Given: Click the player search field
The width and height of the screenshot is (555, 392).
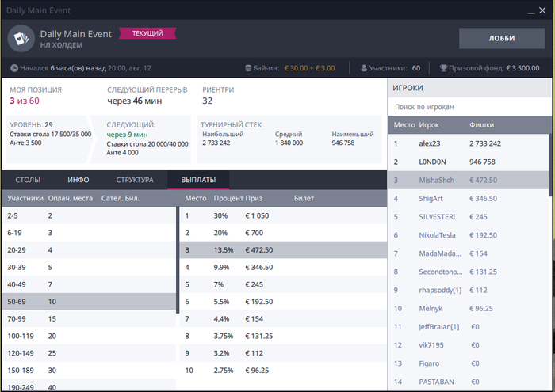Looking at the screenshot, I should coord(469,107).
